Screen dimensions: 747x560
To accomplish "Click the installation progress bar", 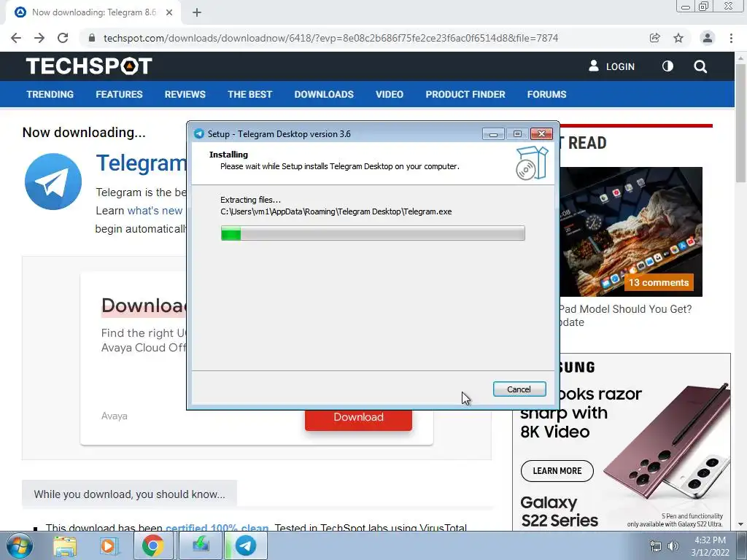I will pos(373,233).
